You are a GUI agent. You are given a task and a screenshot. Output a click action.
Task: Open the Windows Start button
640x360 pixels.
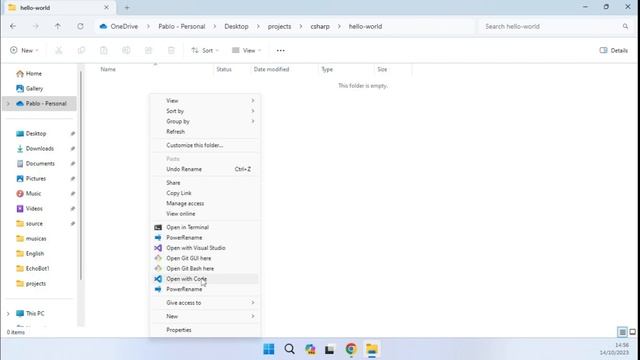[269, 349]
